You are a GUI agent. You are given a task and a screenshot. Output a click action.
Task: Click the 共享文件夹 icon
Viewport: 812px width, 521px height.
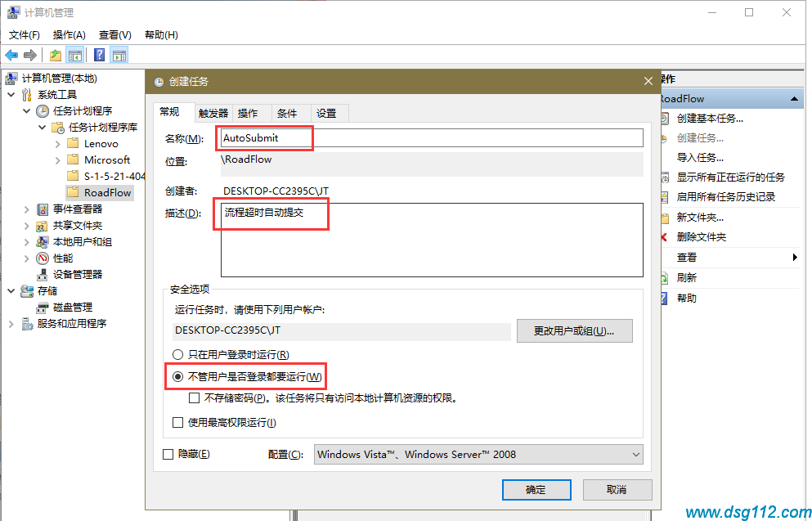[43, 226]
